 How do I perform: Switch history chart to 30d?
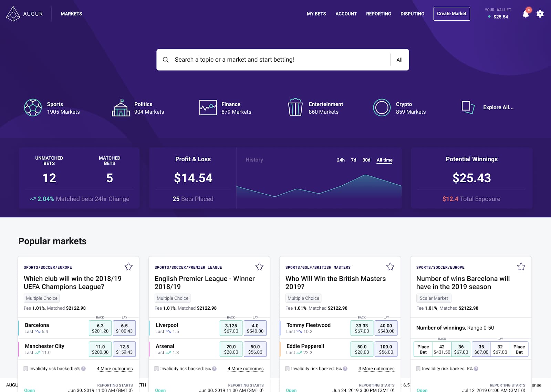pos(366,160)
